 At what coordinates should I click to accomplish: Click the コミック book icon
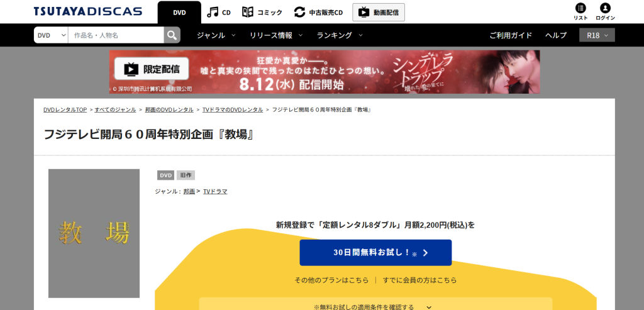click(x=248, y=13)
